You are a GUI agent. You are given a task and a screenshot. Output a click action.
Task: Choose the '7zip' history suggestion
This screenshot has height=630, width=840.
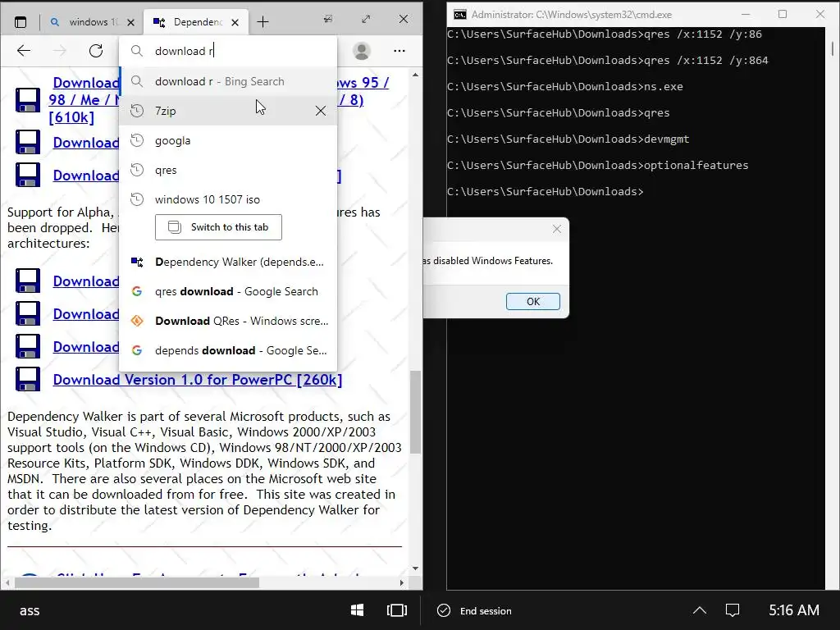point(228,111)
